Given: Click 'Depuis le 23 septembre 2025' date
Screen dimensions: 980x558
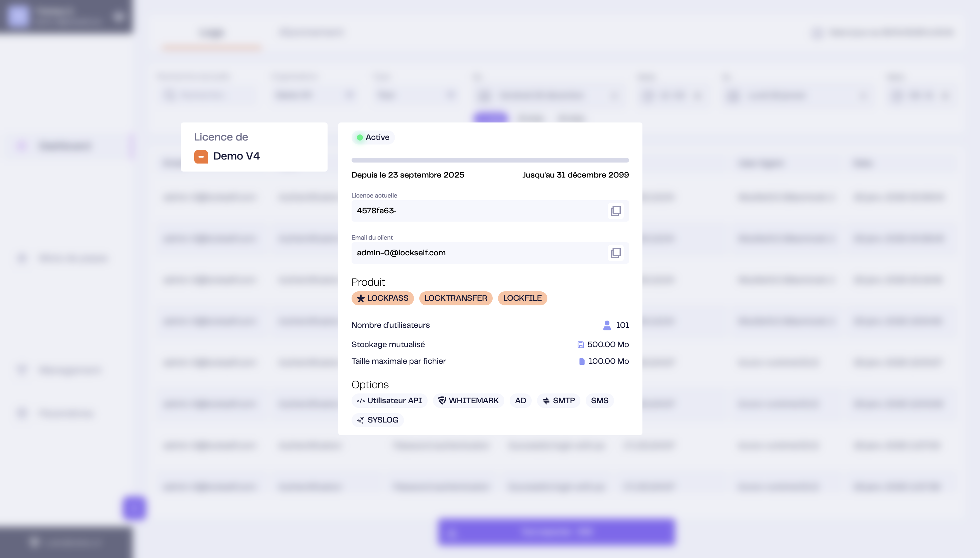Looking at the screenshot, I should [x=408, y=175].
